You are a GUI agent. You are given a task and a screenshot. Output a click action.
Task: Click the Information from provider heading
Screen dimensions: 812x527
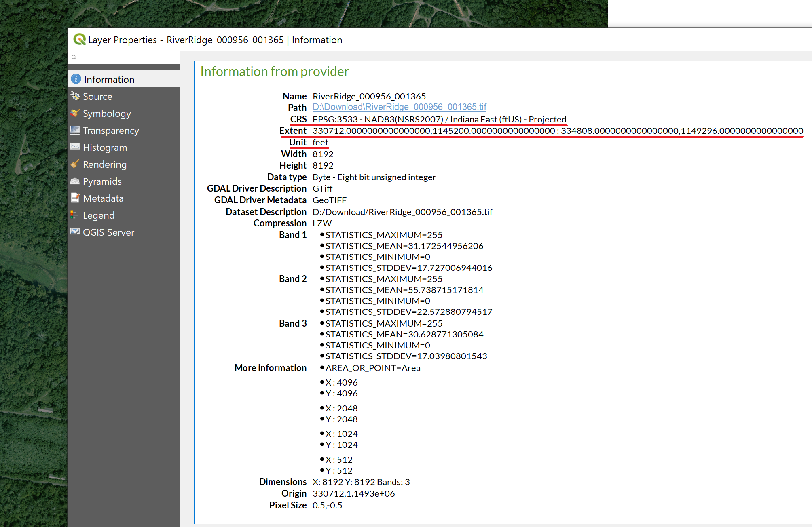click(x=275, y=72)
